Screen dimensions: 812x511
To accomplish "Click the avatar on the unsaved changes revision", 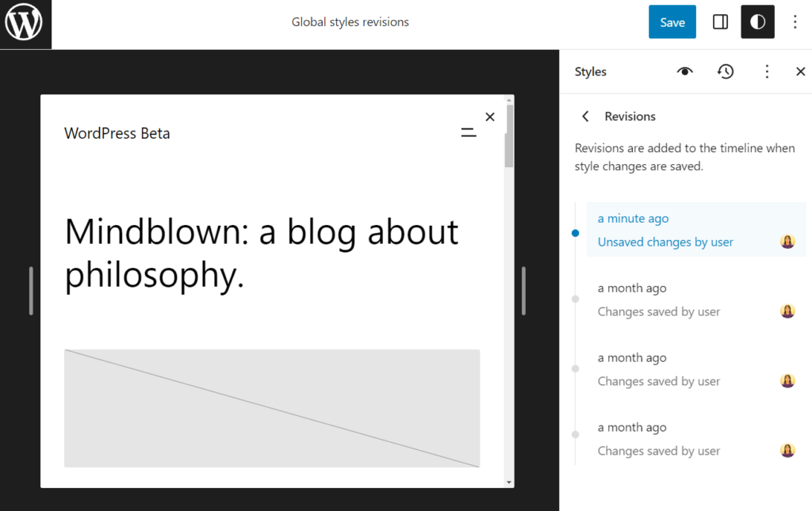I will (787, 241).
